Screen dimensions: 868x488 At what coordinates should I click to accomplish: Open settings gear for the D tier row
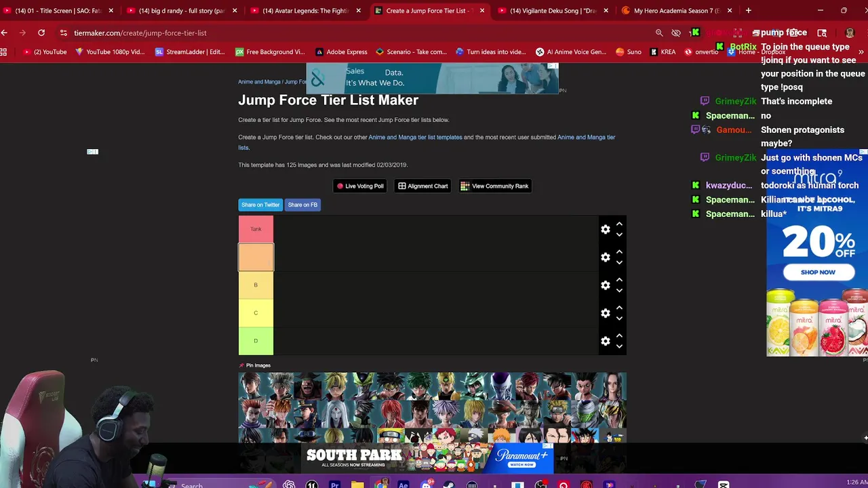606,341
